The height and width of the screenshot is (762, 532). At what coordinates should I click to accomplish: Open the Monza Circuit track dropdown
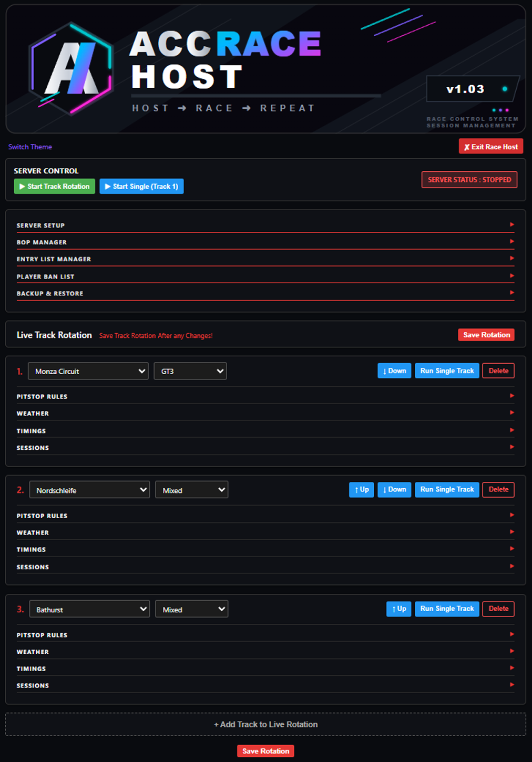coord(88,371)
